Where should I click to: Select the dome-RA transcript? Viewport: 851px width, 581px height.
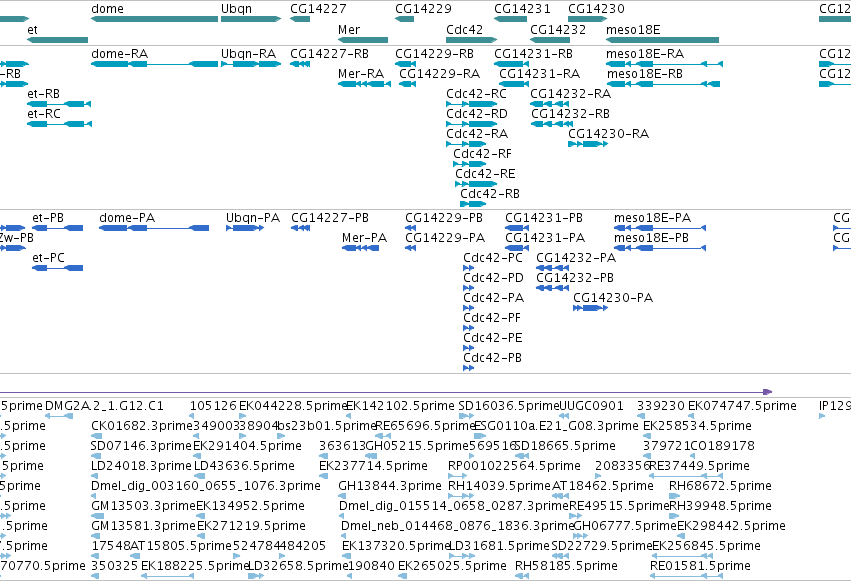click(154, 64)
